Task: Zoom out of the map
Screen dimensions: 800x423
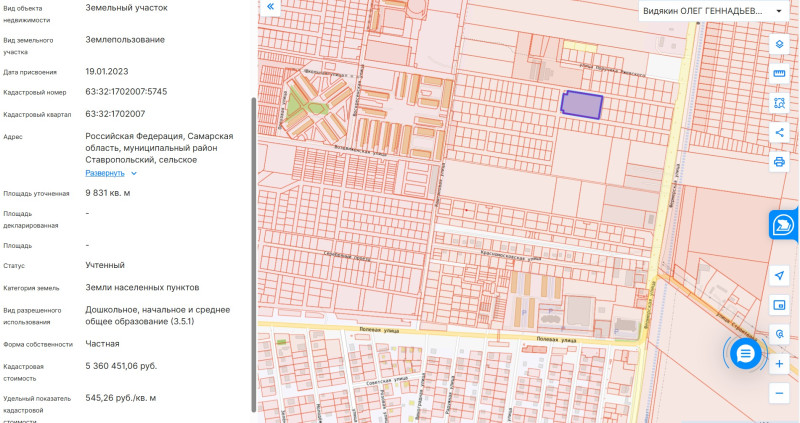Action: pyautogui.click(x=779, y=393)
